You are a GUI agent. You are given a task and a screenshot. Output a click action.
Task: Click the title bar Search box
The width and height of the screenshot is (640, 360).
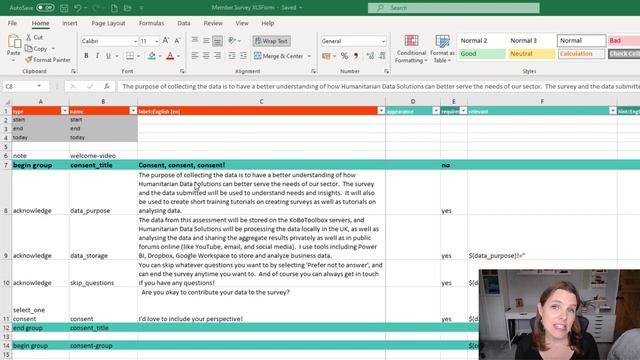[453, 8]
